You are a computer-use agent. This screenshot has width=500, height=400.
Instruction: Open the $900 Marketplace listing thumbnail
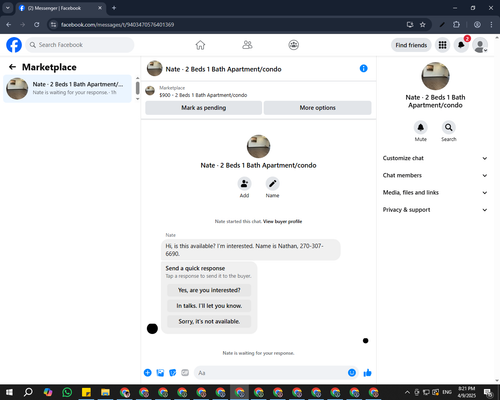click(x=150, y=91)
